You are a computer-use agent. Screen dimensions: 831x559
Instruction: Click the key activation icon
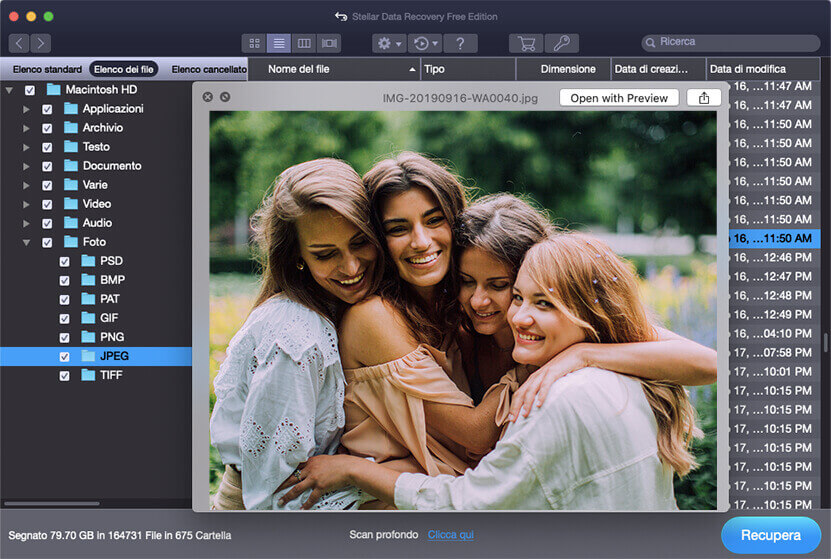(561, 43)
